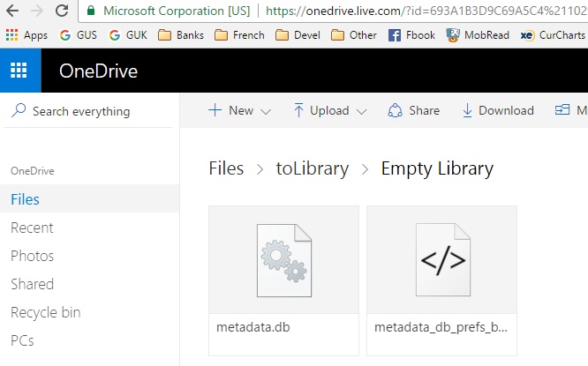The image size is (588, 366).
Task: Navigate to the Files breadcrumb link
Action: (x=226, y=168)
